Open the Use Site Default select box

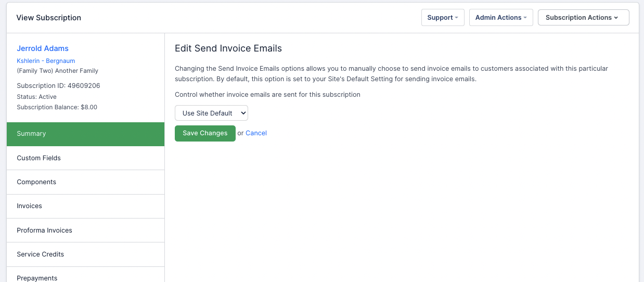(x=211, y=113)
